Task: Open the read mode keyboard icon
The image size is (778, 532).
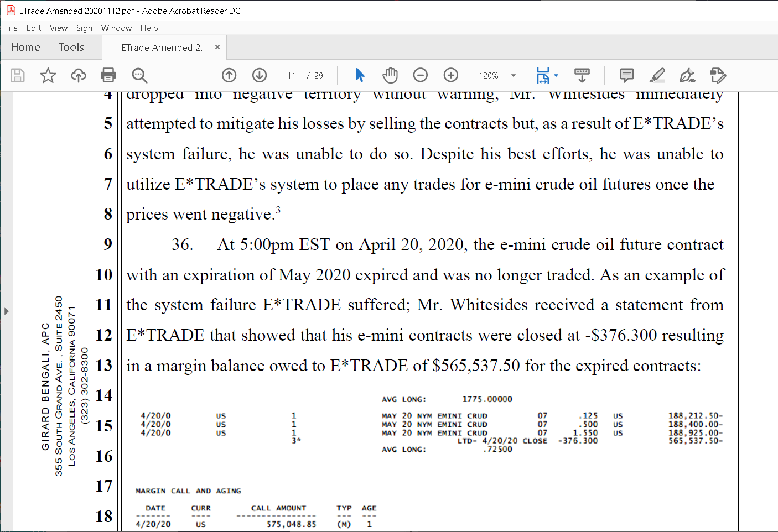Action: [x=582, y=75]
